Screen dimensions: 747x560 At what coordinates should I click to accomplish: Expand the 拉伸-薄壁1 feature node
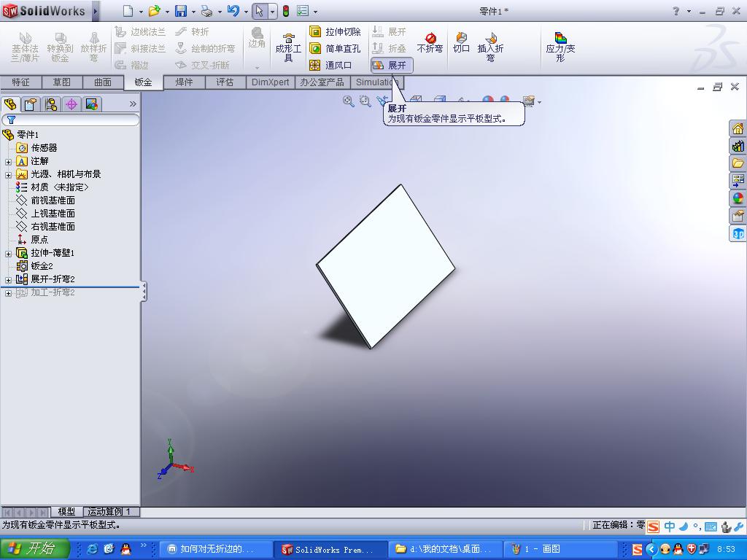coord(8,254)
